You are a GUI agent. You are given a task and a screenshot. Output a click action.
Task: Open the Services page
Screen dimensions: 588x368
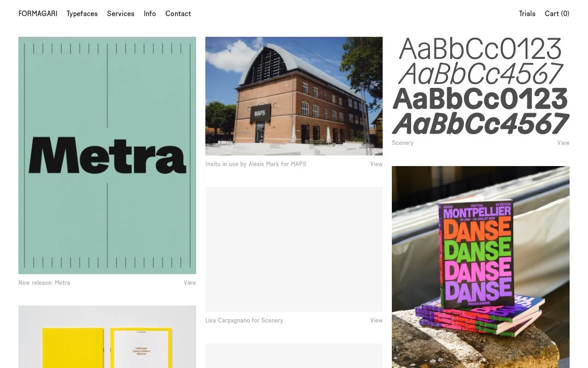tap(121, 14)
